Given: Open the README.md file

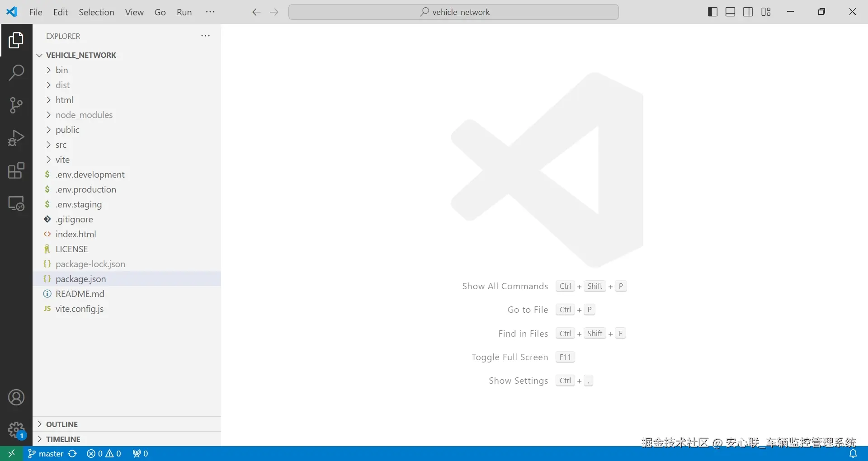Looking at the screenshot, I should [x=127, y=294].
